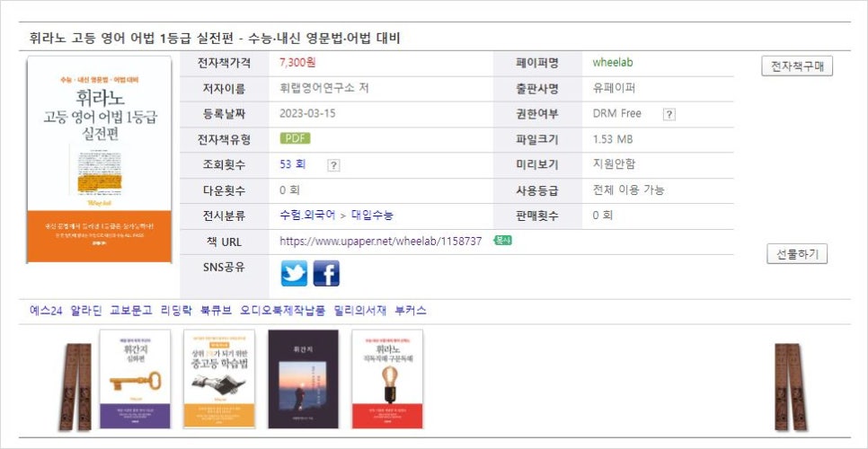
Task: Click the 판매횟수 label cell
Action: click(x=537, y=216)
